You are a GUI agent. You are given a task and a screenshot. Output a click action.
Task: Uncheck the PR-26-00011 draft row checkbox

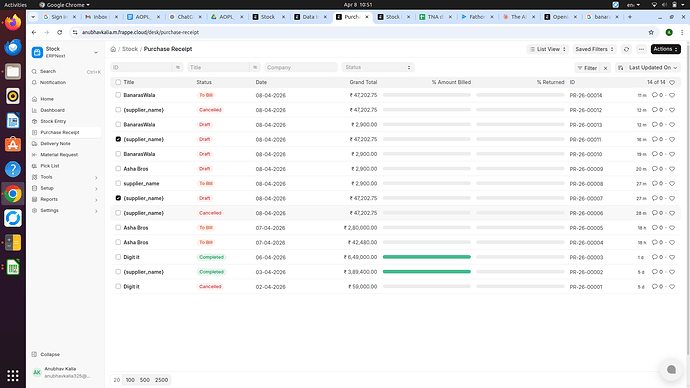coord(118,139)
